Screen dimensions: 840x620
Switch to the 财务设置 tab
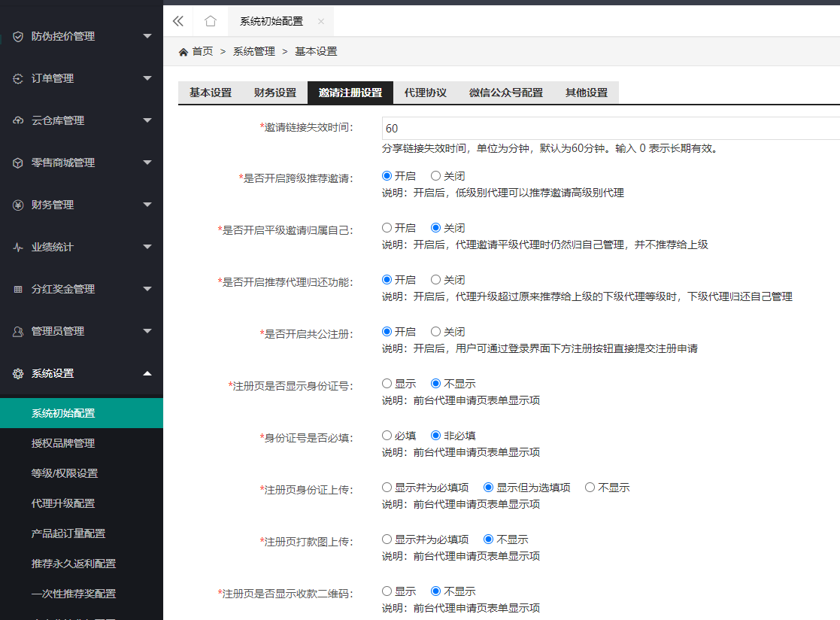(x=275, y=93)
